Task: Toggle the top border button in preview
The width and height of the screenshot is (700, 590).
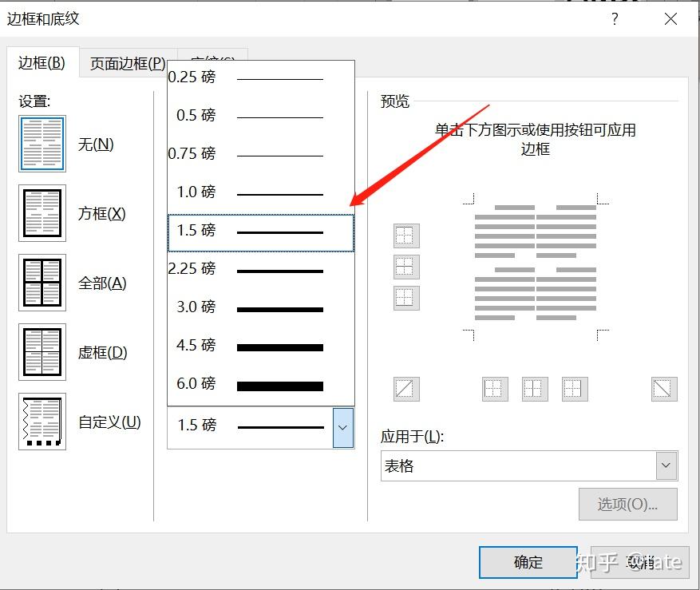Action: (406, 236)
